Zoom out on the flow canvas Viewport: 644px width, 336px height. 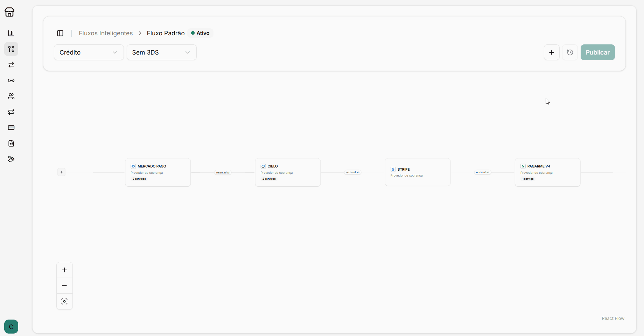(x=64, y=286)
